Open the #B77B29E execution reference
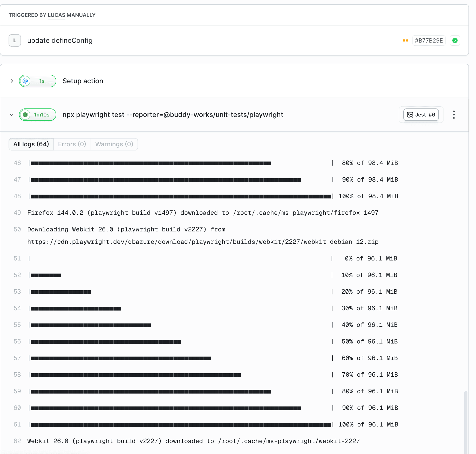 point(429,40)
